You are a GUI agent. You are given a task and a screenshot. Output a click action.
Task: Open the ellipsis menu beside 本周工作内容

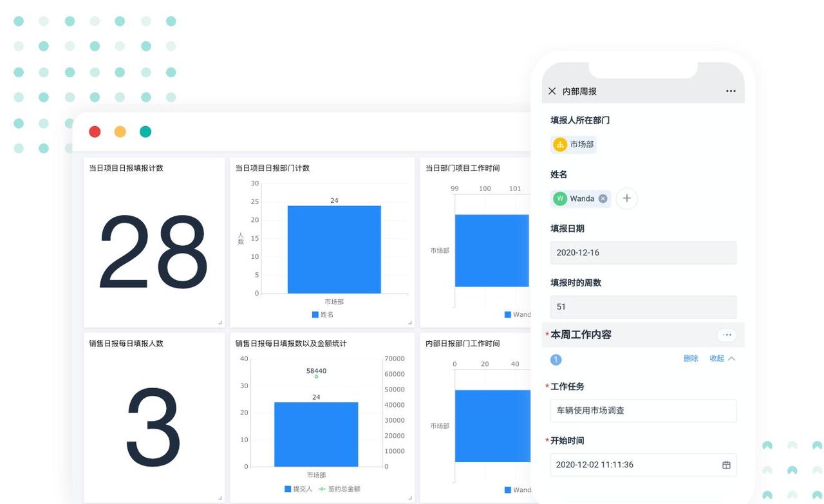(727, 335)
